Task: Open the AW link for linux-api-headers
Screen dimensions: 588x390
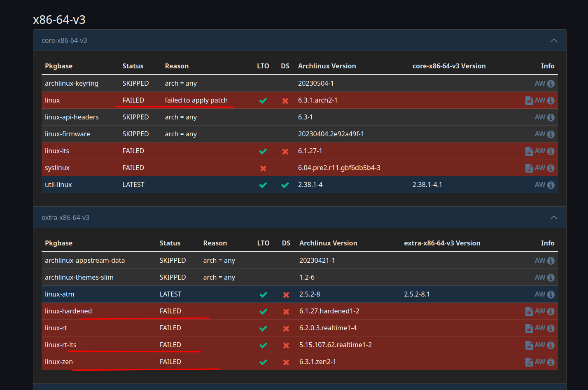Action: point(540,117)
